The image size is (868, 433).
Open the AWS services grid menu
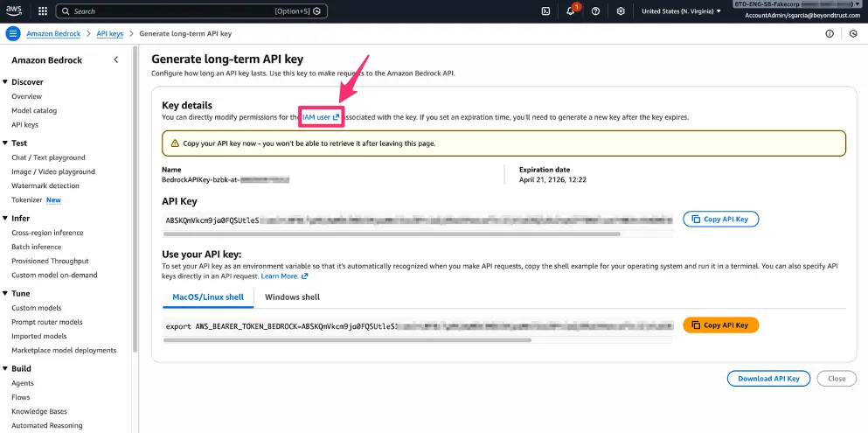coord(43,11)
